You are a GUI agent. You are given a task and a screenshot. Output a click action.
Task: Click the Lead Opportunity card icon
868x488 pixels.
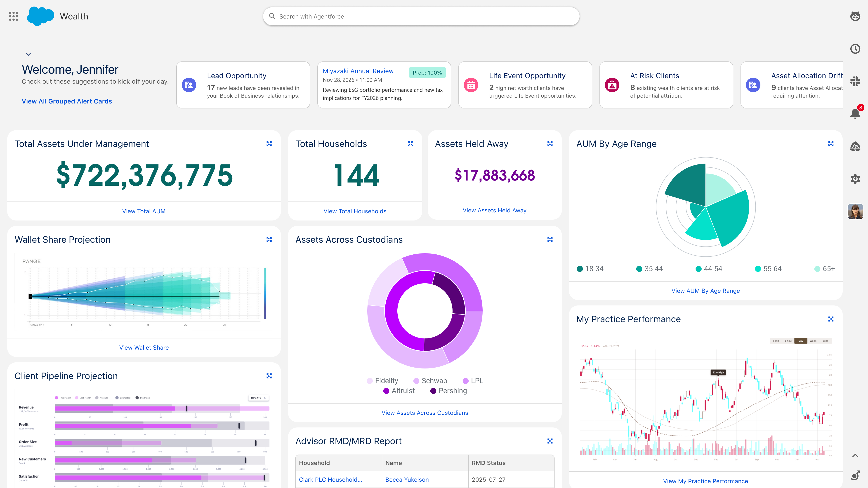pyautogui.click(x=189, y=85)
